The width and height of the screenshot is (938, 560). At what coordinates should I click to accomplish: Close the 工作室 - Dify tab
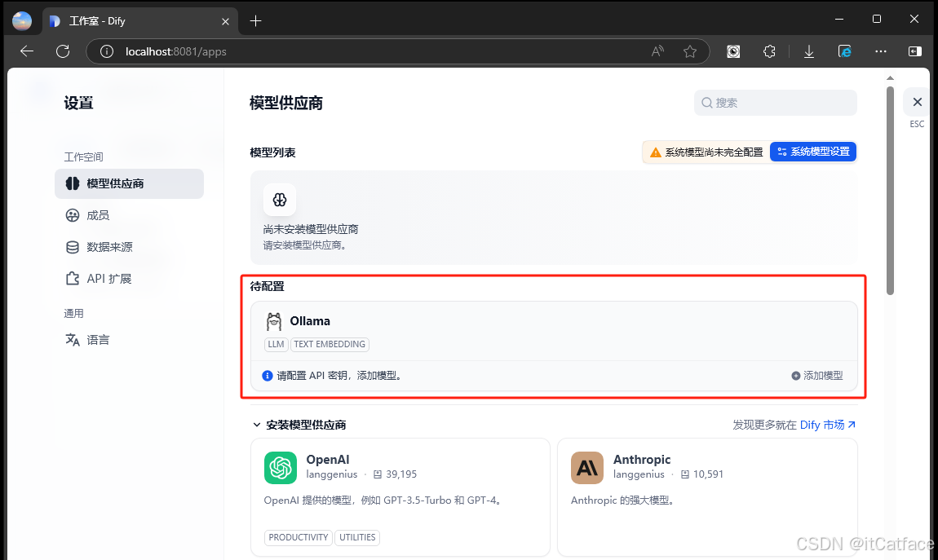pos(225,21)
